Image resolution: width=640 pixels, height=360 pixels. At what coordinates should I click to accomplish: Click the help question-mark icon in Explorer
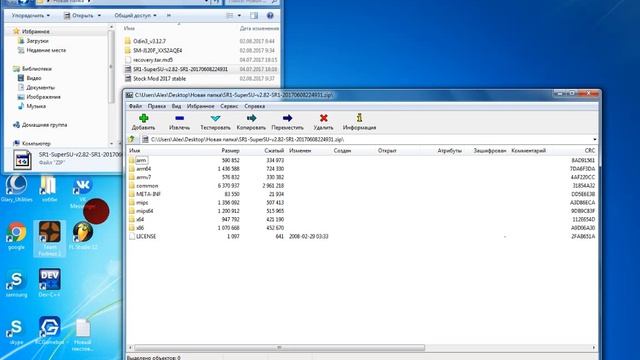pos(270,16)
